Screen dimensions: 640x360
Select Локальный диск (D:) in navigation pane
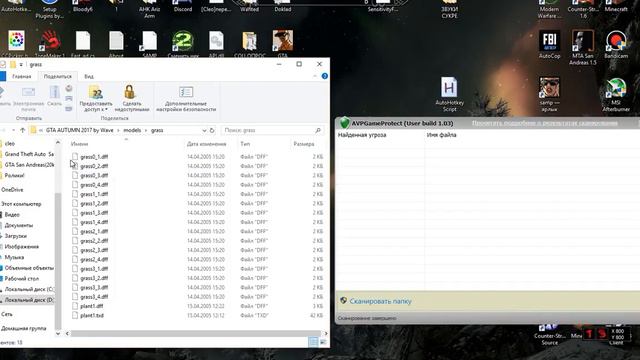pos(27,300)
